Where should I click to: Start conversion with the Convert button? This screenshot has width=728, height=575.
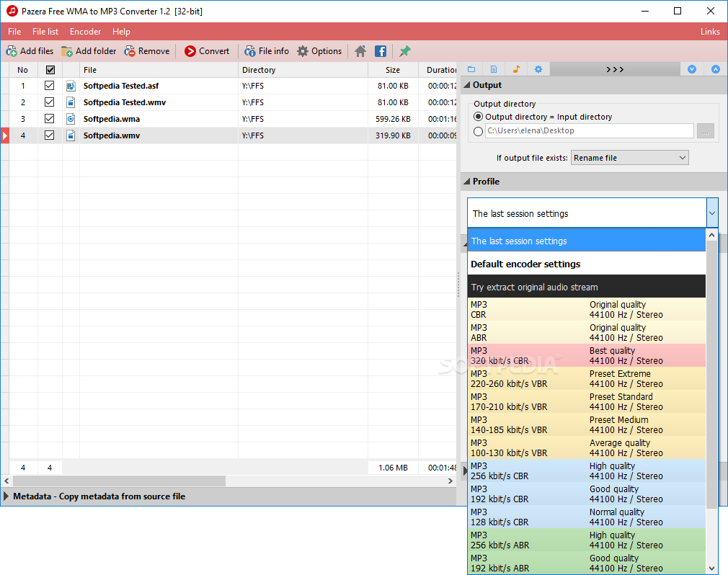click(207, 51)
